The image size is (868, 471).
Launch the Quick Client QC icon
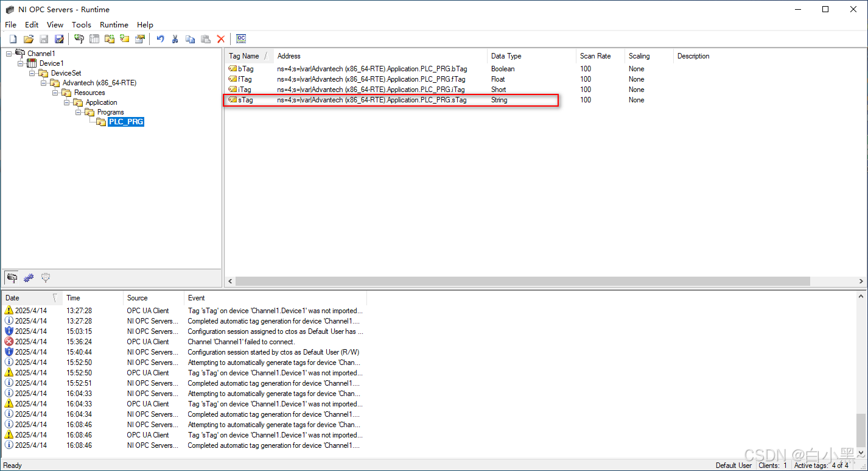point(241,39)
